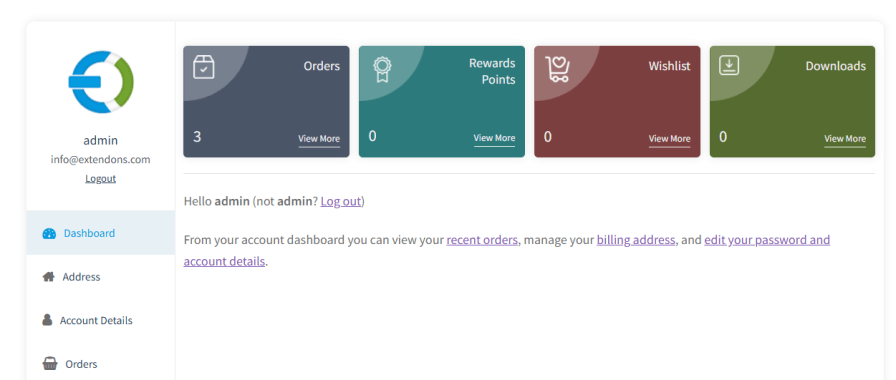Click the Rewards Points card title
Viewport: 896px width, 380px height.
coord(493,71)
